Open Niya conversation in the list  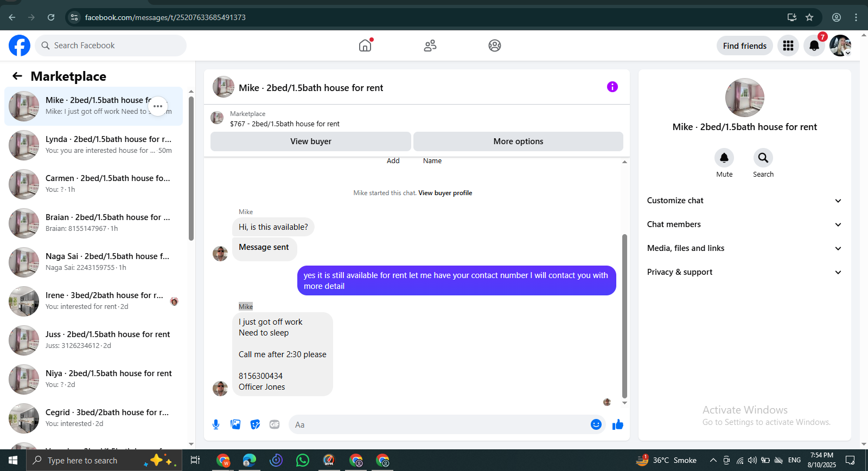pyautogui.click(x=93, y=379)
